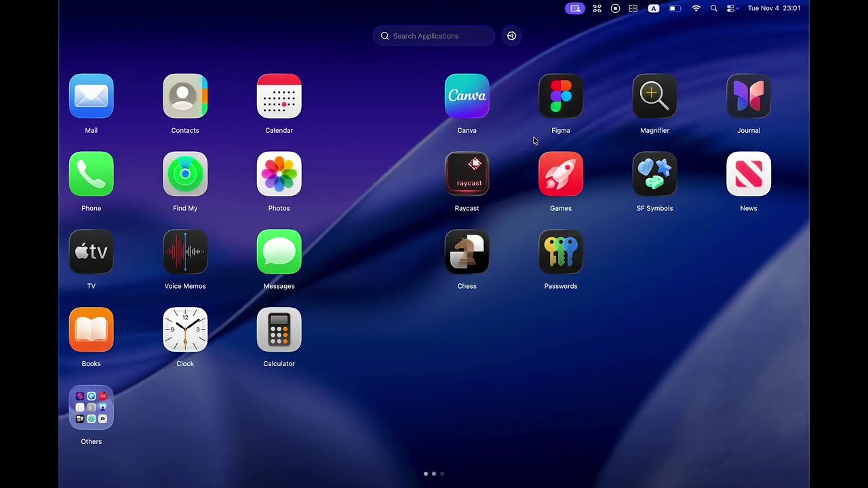Image resolution: width=868 pixels, height=488 pixels.
Task: Open the date and time menu
Action: click(774, 8)
